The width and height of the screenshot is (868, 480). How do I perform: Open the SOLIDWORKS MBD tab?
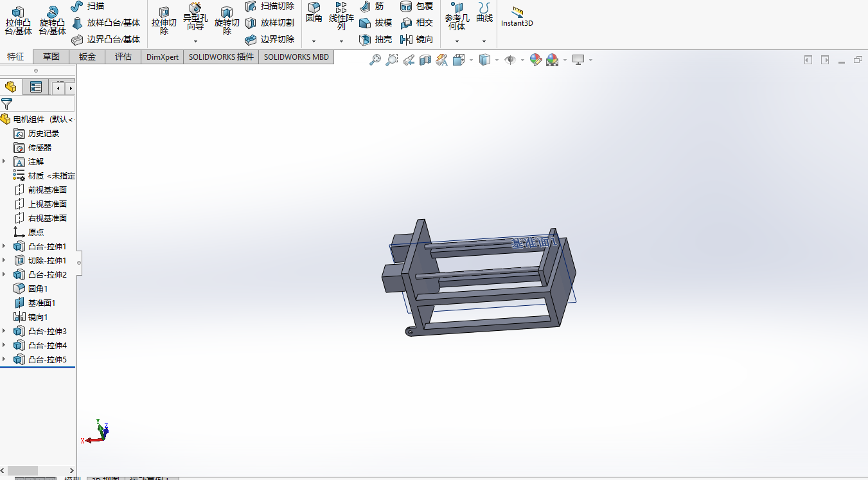[x=296, y=57]
